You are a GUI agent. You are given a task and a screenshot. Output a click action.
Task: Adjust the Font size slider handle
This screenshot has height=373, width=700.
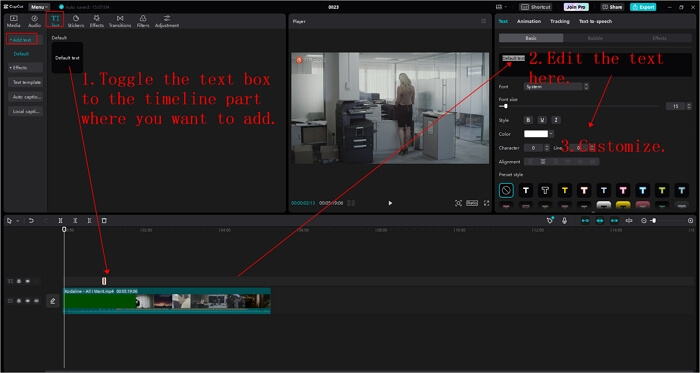coord(505,106)
